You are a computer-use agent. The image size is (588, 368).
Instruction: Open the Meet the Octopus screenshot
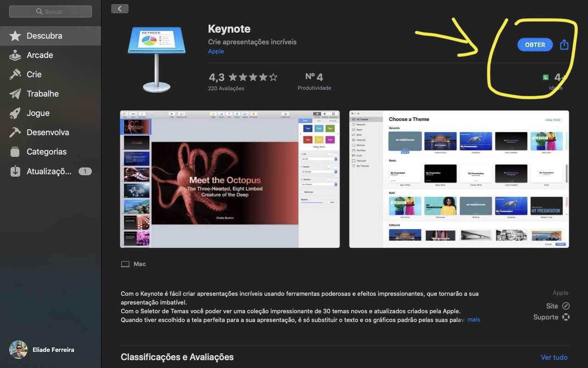click(x=230, y=179)
